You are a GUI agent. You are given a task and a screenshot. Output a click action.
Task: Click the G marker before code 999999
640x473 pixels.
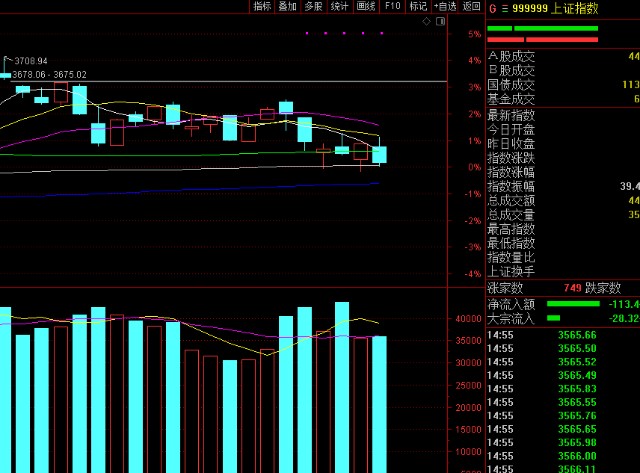492,7
